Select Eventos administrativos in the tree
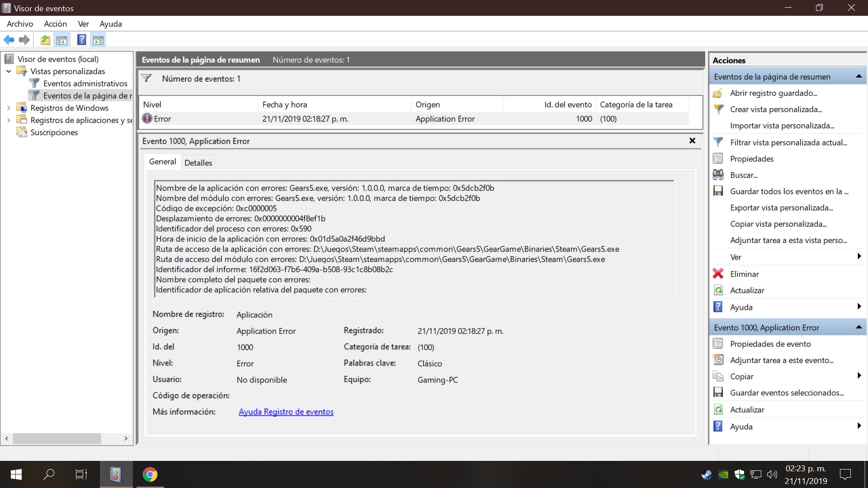 [85, 84]
